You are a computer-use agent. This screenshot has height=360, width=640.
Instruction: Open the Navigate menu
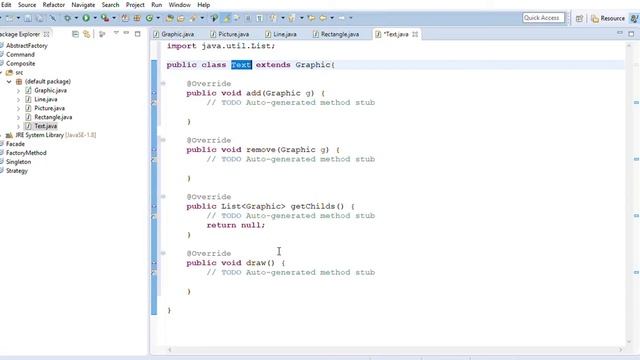coord(83,5)
